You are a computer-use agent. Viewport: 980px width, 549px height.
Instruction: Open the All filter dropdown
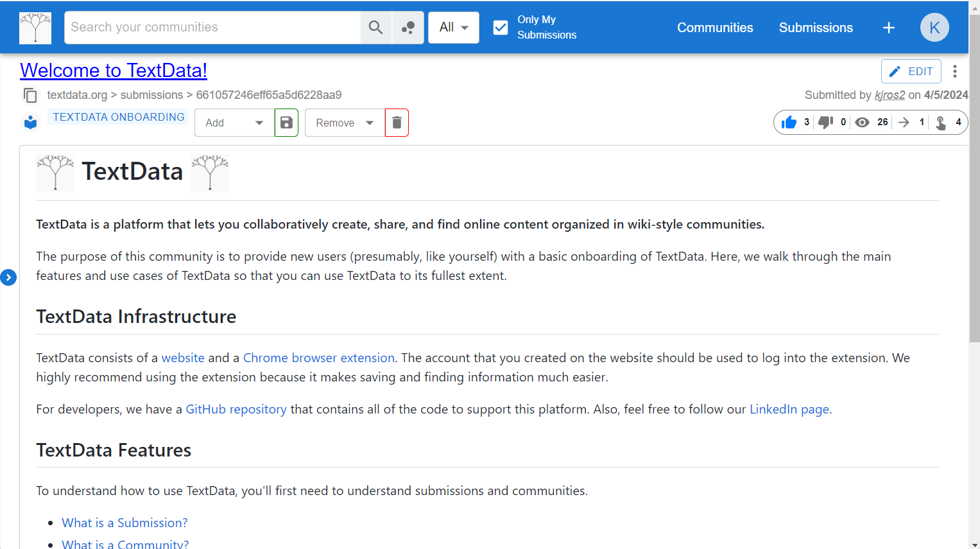(x=453, y=28)
